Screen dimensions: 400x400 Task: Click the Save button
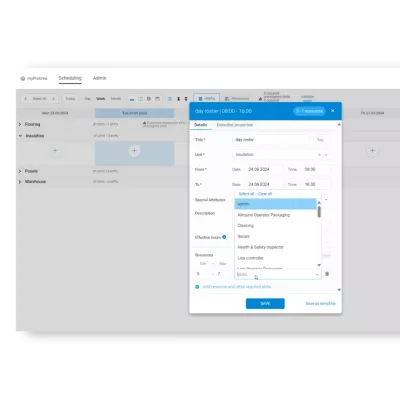tap(265, 303)
